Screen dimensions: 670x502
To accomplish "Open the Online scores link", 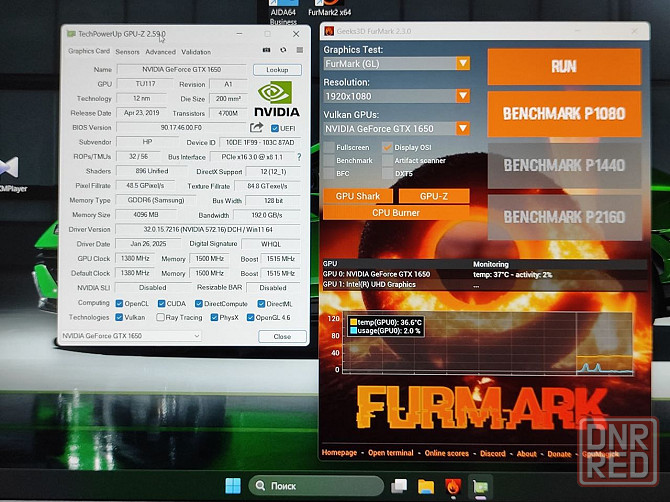I will tap(447, 453).
